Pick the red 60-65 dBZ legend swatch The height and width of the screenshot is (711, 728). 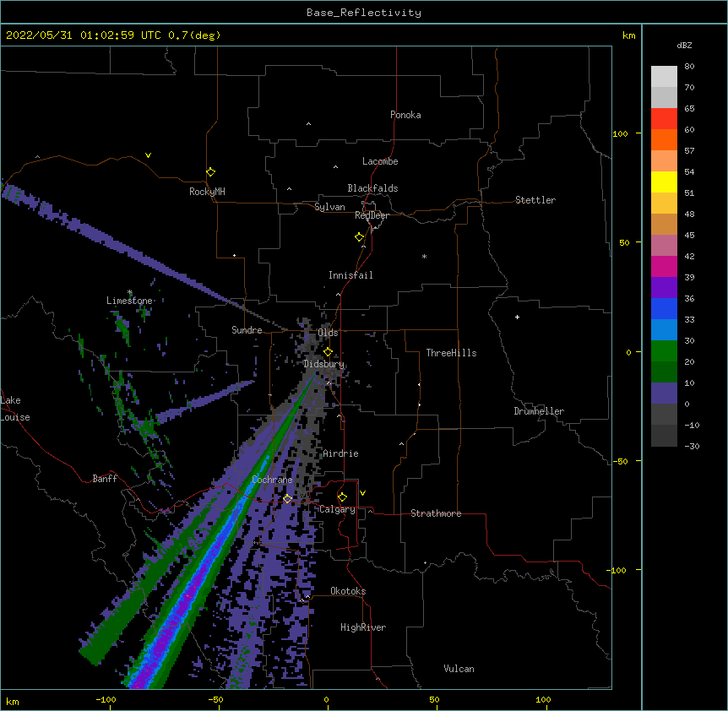point(664,118)
